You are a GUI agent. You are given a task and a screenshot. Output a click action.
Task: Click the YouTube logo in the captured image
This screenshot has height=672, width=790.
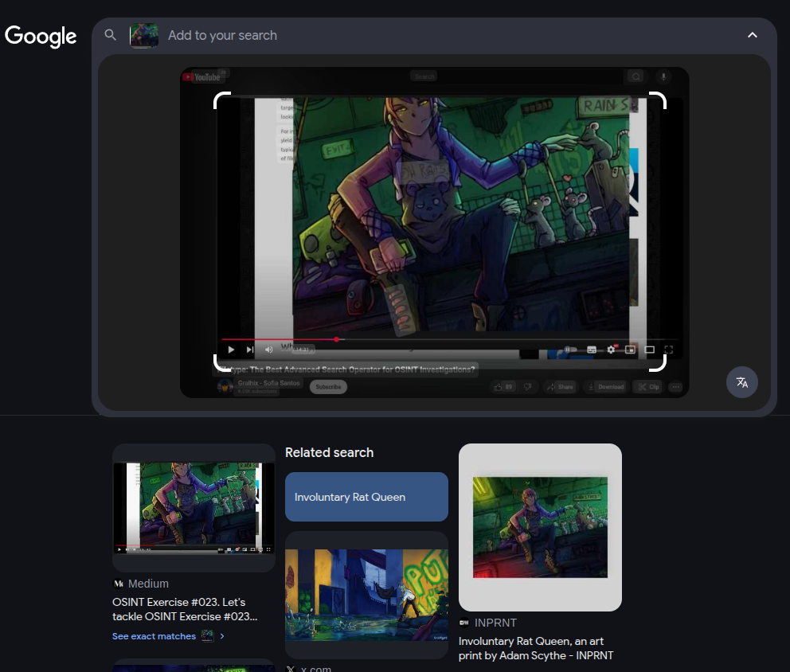pos(201,77)
